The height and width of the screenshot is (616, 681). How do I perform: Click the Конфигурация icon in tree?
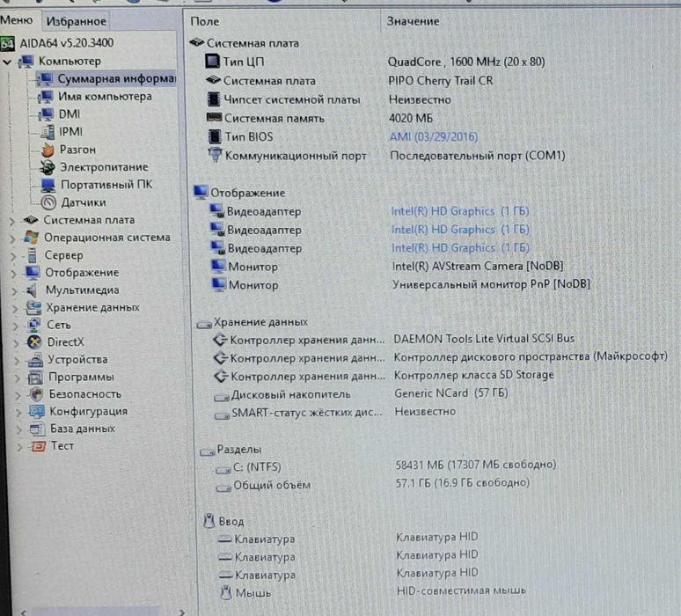(36, 411)
